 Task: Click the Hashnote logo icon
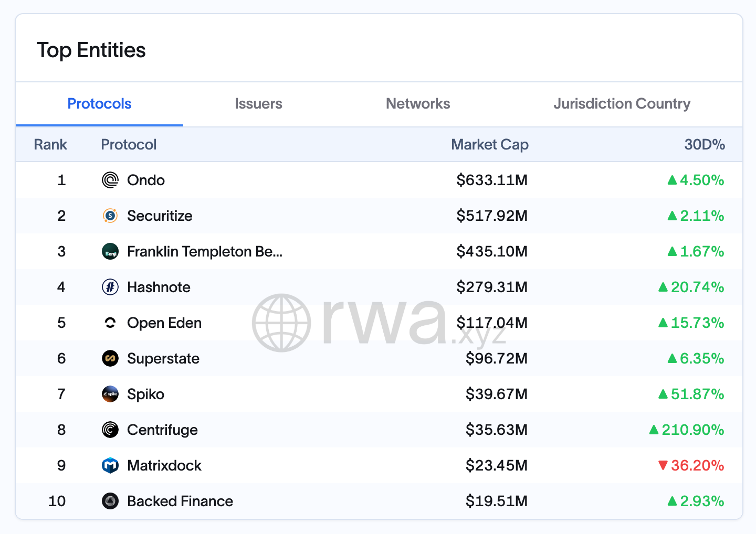[110, 287]
